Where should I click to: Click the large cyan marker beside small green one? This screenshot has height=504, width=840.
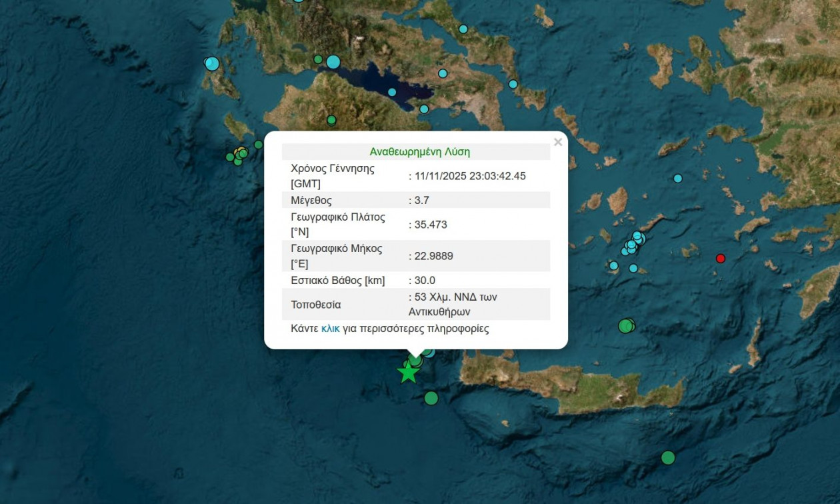[333, 62]
